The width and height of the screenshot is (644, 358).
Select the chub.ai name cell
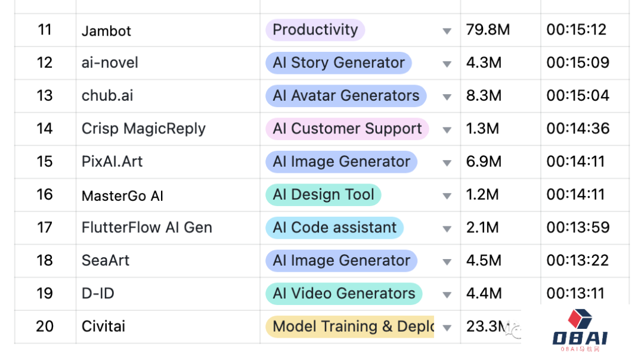[168, 96]
